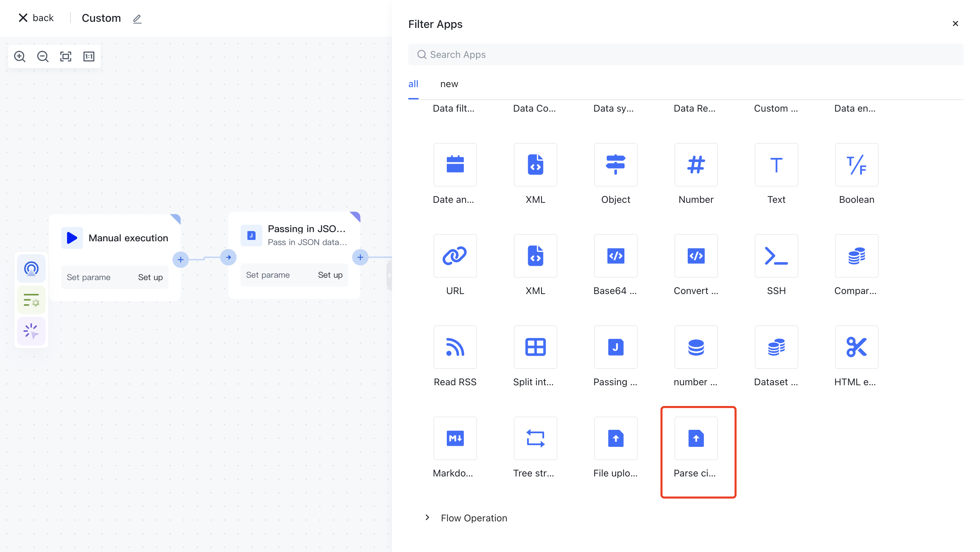
Task: Pick the Boolean app icon
Action: pyautogui.click(x=856, y=165)
